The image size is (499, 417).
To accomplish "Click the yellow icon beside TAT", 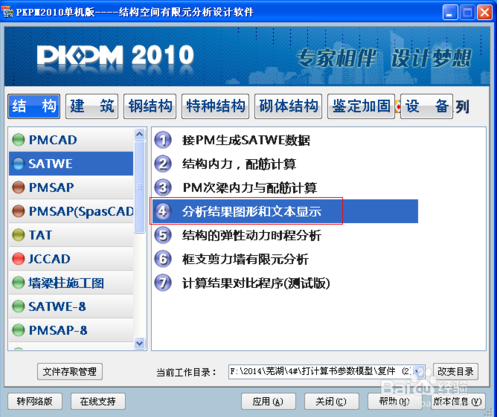I will tap(18, 235).
